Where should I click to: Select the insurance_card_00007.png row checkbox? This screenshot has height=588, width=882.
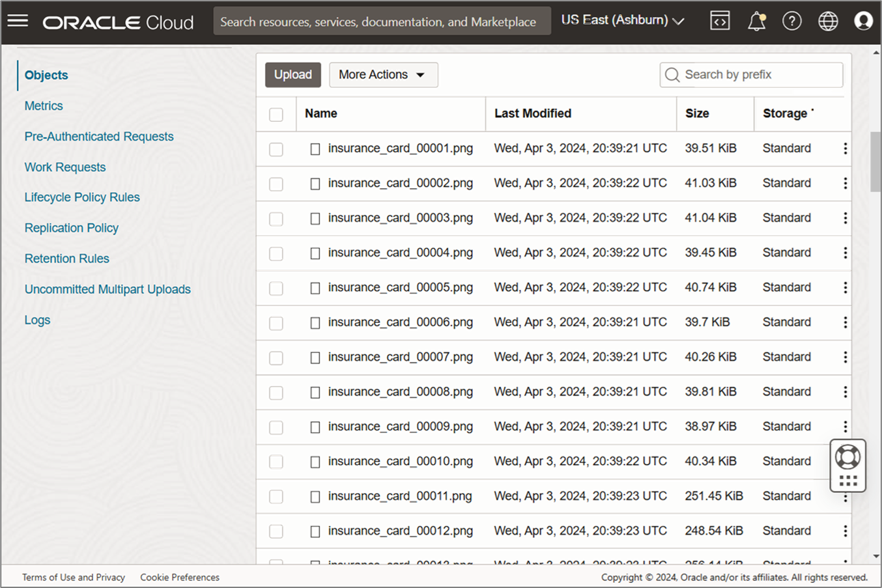tap(276, 357)
